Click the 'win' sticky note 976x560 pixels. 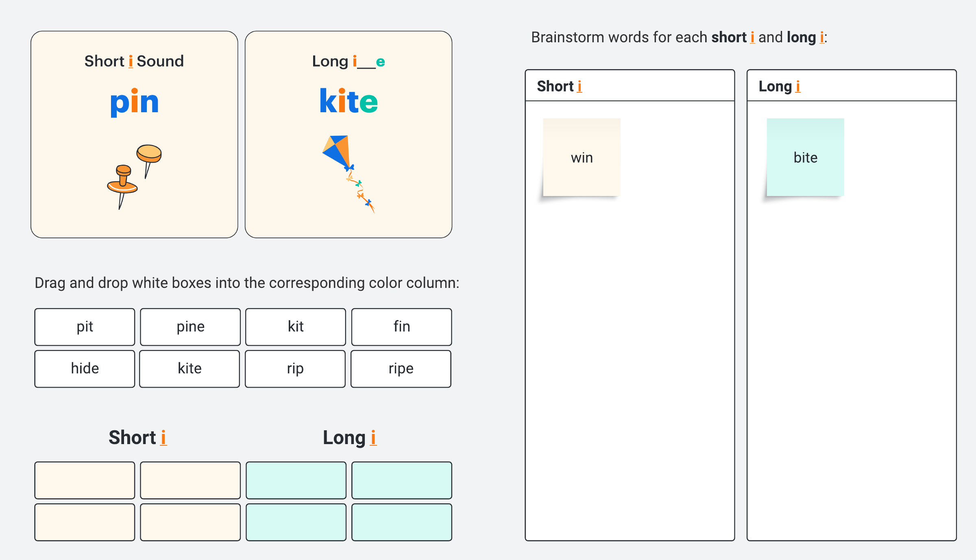582,157
